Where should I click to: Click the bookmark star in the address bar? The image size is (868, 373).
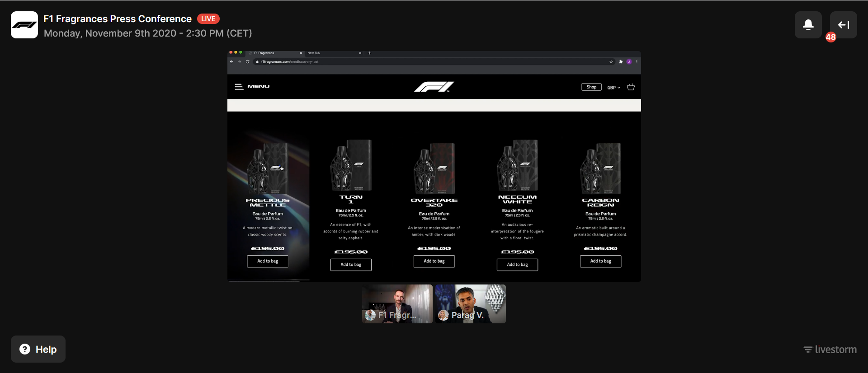[611, 62]
